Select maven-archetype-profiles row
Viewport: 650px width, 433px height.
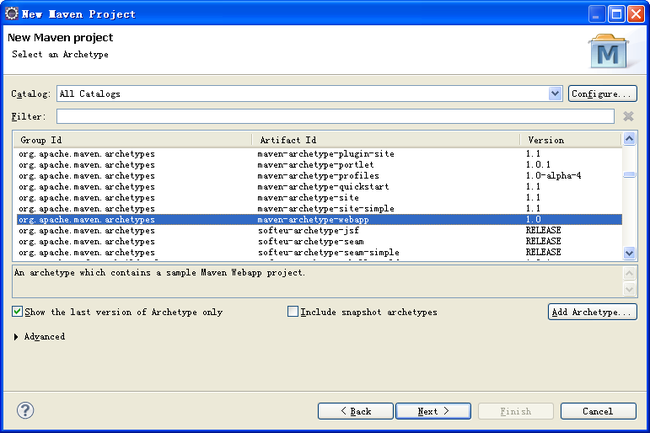click(319, 176)
